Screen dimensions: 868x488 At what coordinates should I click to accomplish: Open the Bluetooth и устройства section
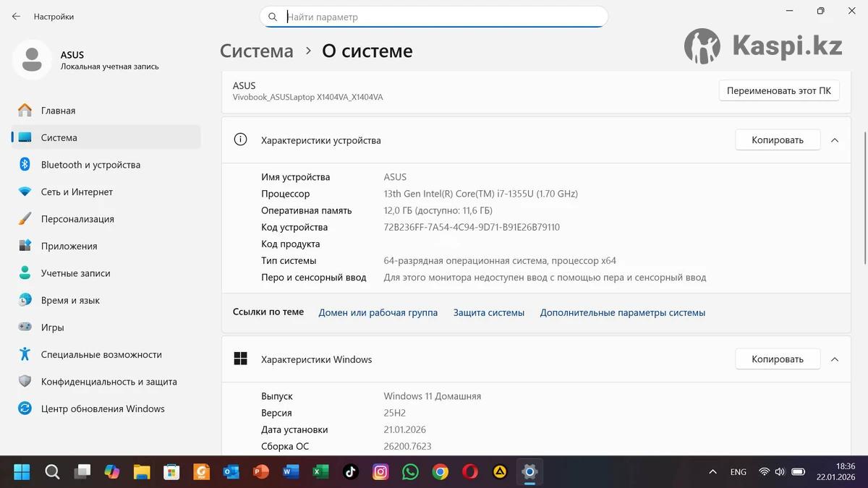[x=90, y=165]
